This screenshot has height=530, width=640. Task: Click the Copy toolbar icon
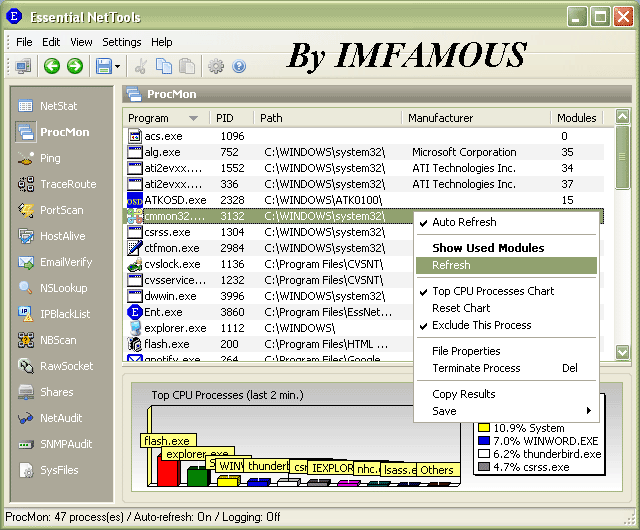tap(164, 66)
